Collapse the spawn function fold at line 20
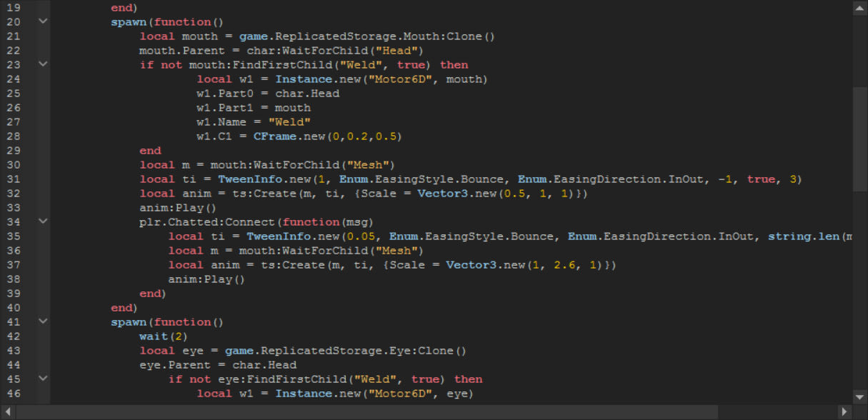The image size is (868, 420). [x=43, y=21]
